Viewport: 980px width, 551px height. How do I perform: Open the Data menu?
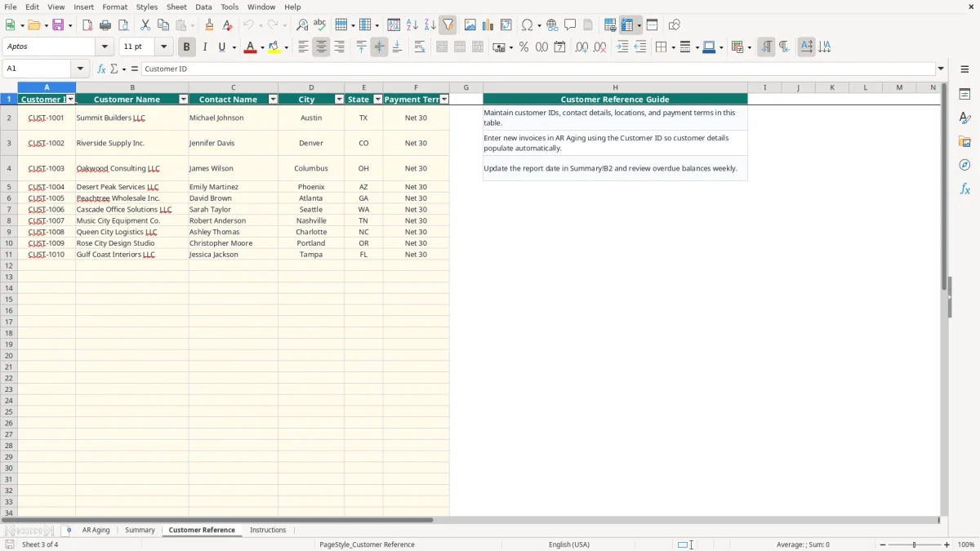tap(203, 7)
